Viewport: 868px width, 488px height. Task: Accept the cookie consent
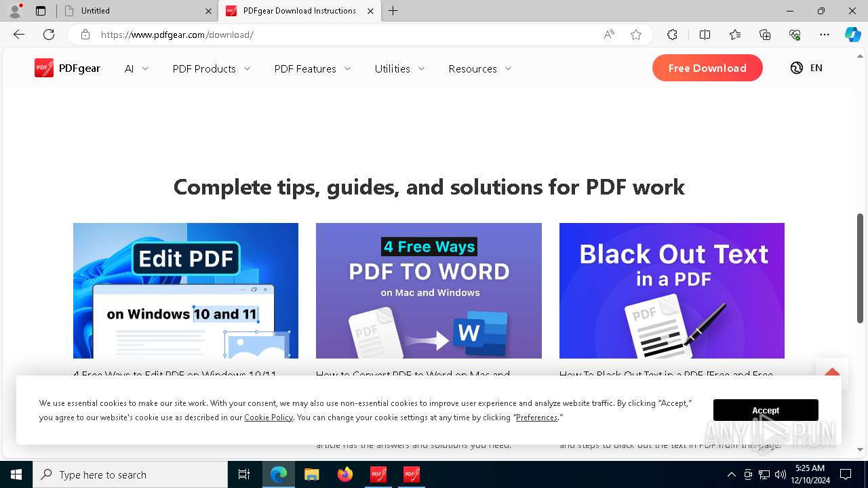pyautogui.click(x=766, y=410)
